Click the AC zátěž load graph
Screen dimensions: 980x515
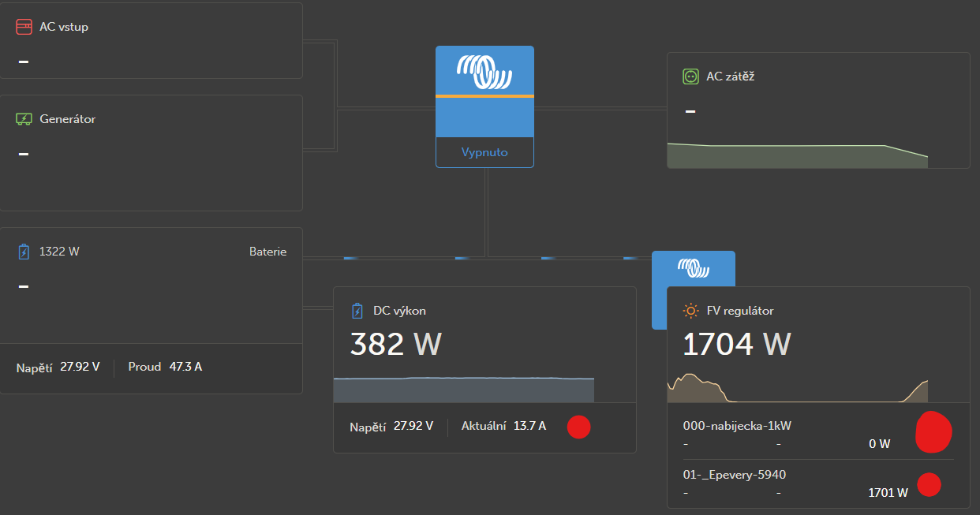coord(797,155)
